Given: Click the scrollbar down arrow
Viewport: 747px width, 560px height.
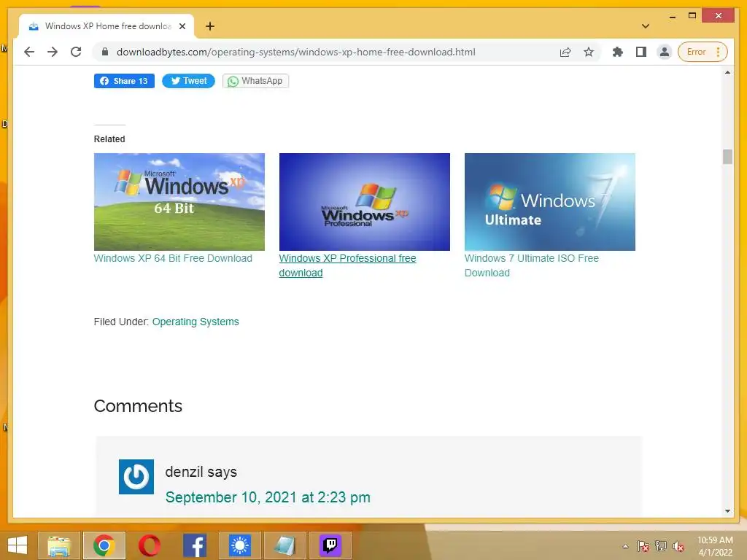Looking at the screenshot, I should (727, 511).
